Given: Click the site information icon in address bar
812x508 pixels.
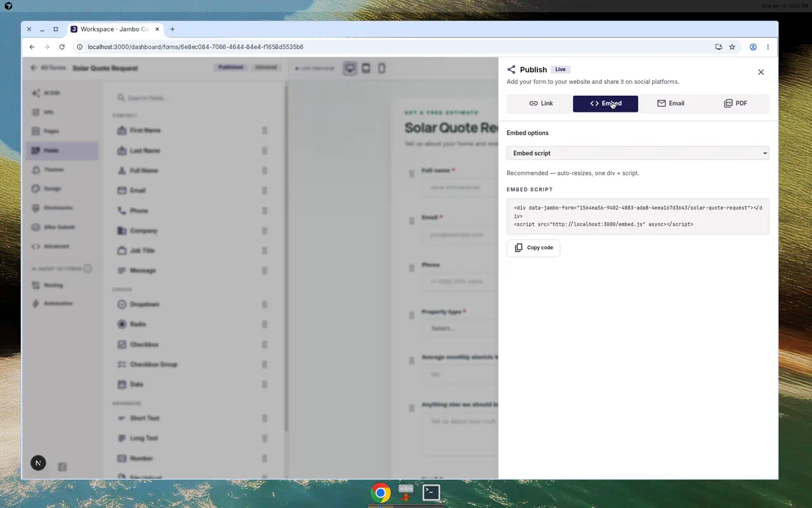Looking at the screenshot, I should [x=80, y=47].
